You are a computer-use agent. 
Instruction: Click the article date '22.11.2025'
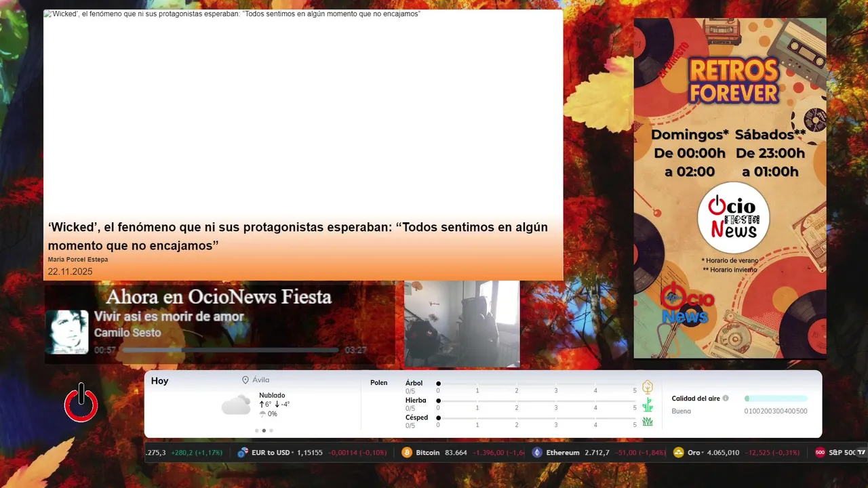[x=70, y=272]
